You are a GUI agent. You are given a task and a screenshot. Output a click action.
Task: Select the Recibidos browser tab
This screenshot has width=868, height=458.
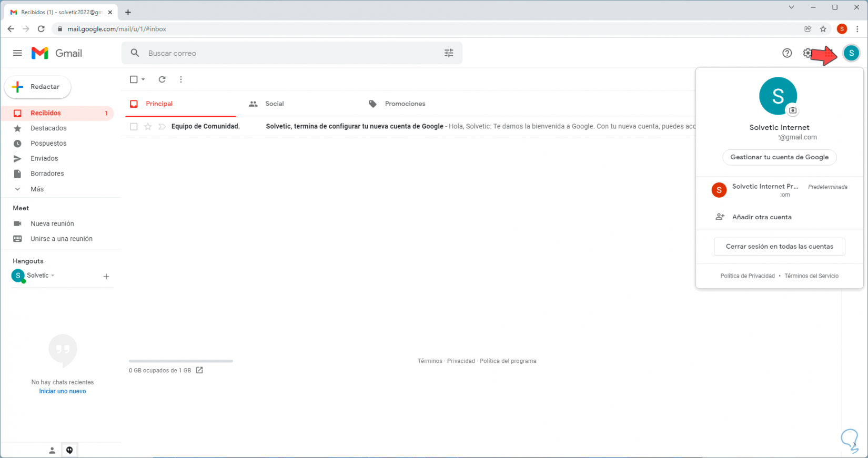(61, 12)
